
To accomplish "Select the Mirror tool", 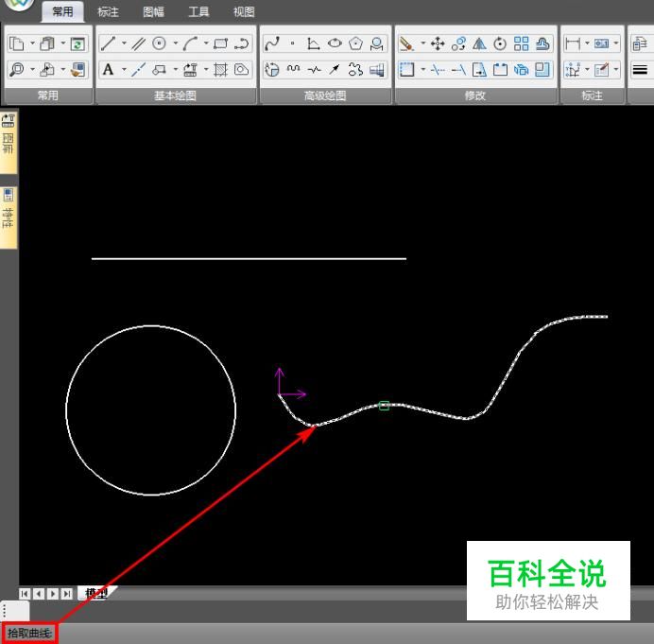I will [x=479, y=44].
